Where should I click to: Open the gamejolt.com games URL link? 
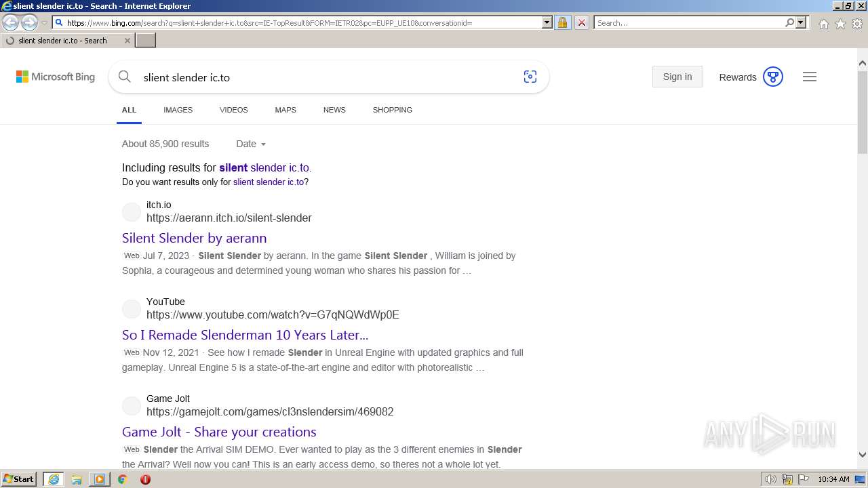pos(270,412)
